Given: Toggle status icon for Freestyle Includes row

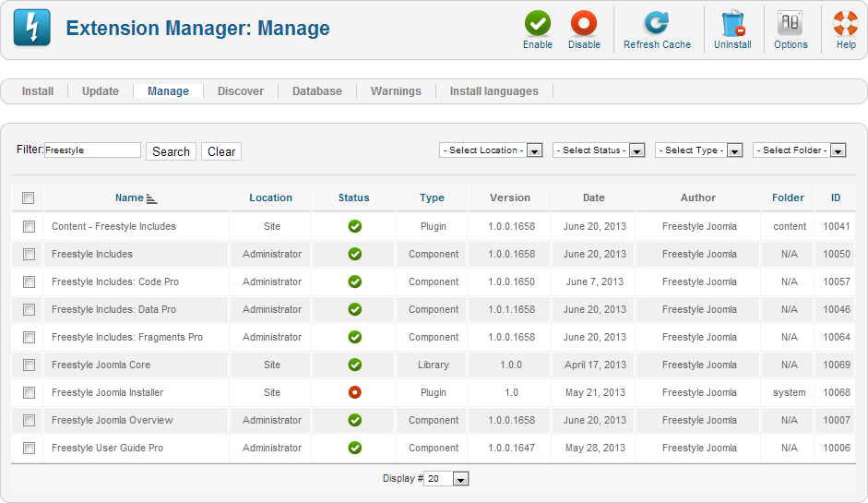Looking at the screenshot, I should 355,254.
